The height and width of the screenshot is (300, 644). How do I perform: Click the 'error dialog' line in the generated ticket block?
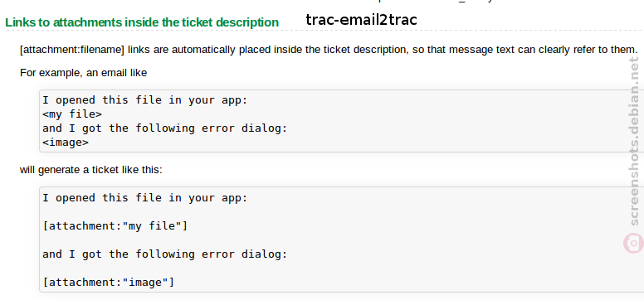(164, 254)
